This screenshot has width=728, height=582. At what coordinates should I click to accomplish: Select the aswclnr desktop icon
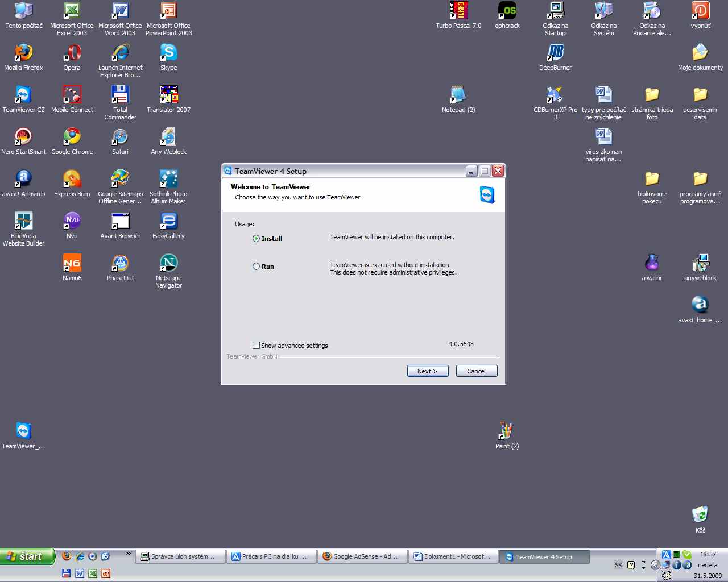(652, 268)
